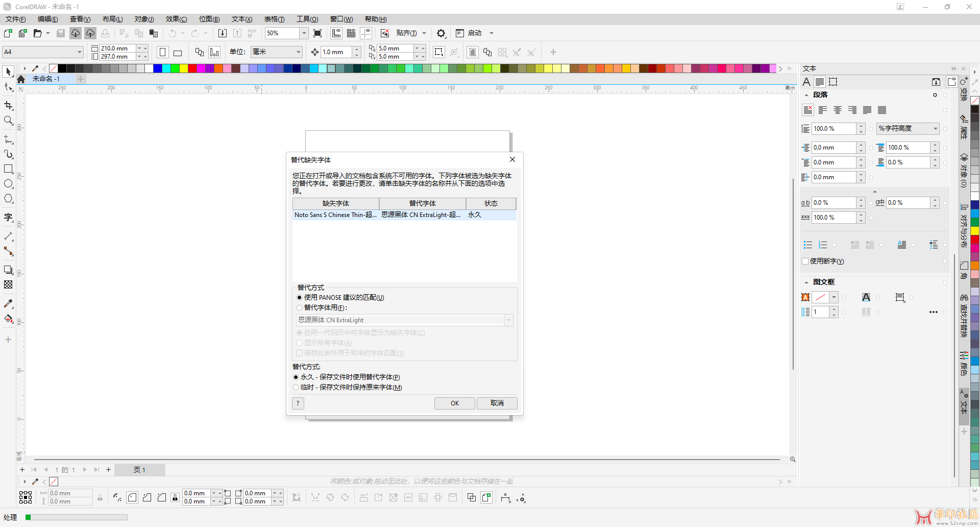Pick the red swatch in color palette
Viewport: 980px width, 527px height.
192,68
